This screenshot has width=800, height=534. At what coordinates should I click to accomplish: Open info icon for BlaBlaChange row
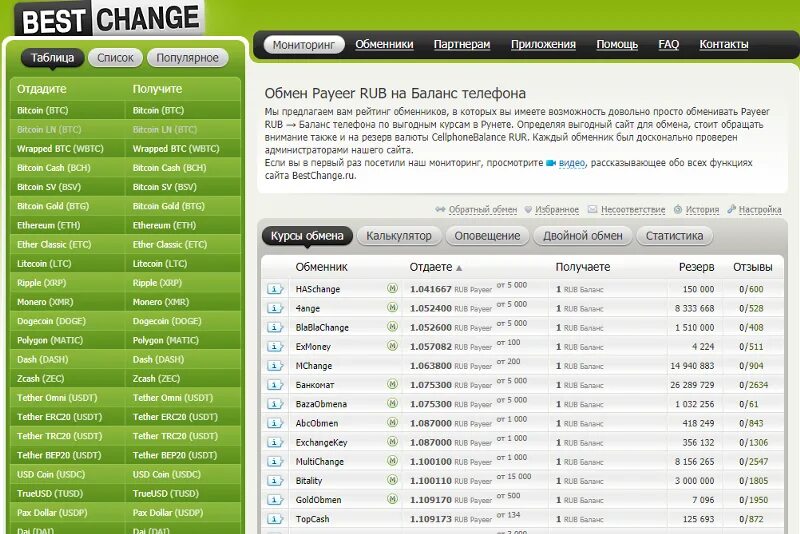pyautogui.click(x=274, y=327)
